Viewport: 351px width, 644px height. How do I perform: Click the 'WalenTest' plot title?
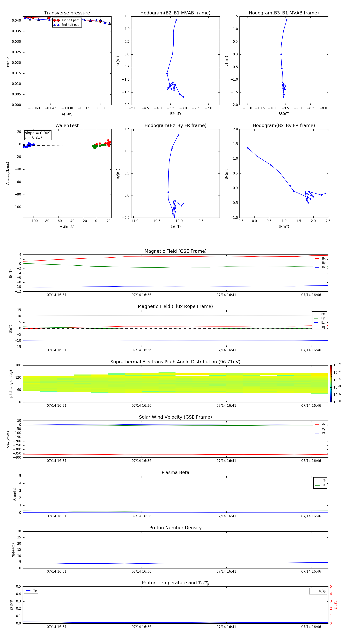coord(67,125)
